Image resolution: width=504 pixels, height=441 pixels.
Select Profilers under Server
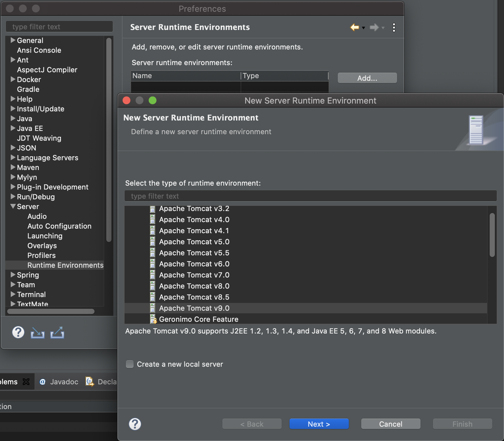[41, 255]
